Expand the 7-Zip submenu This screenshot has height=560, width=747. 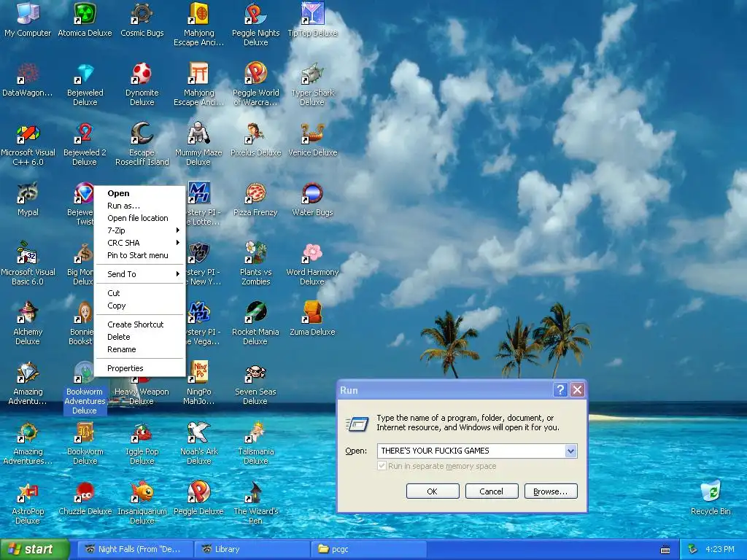[139, 230]
